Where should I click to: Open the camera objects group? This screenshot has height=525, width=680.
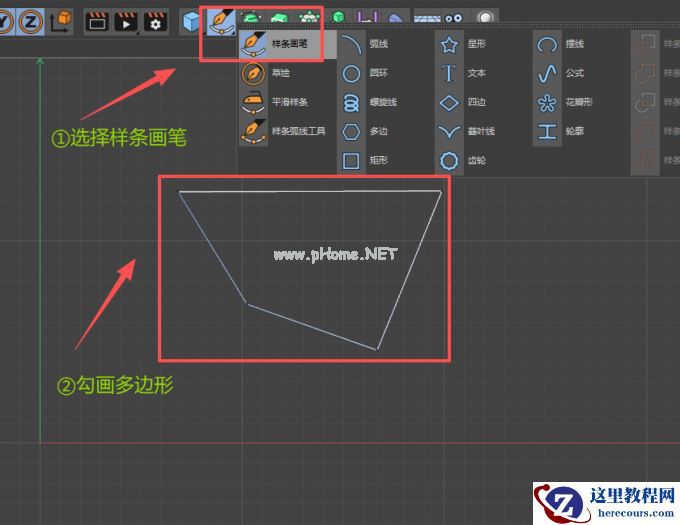[x=454, y=18]
